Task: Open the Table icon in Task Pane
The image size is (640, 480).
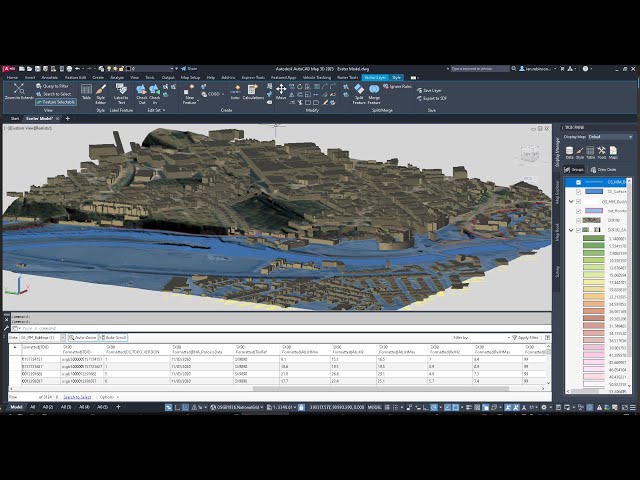Action: [x=591, y=153]
